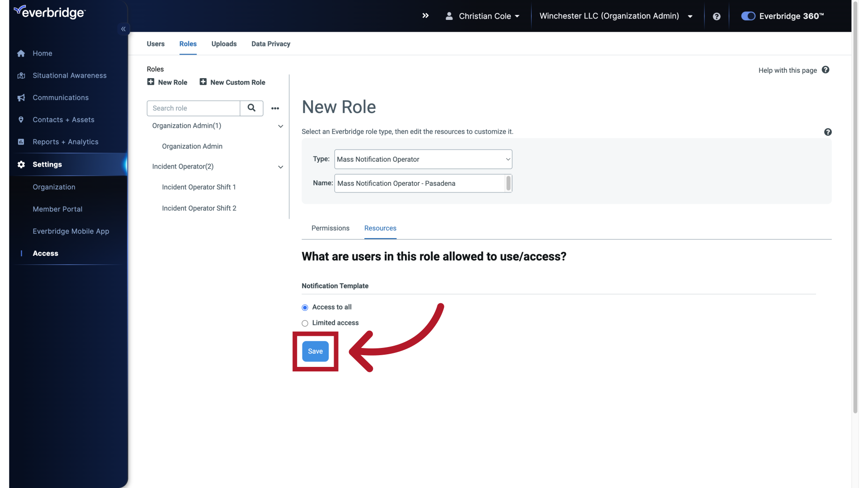Open the ellipsis menu next to role search
Image resolution: width=868 pixels, height=488 pixels.
point(275,108)
